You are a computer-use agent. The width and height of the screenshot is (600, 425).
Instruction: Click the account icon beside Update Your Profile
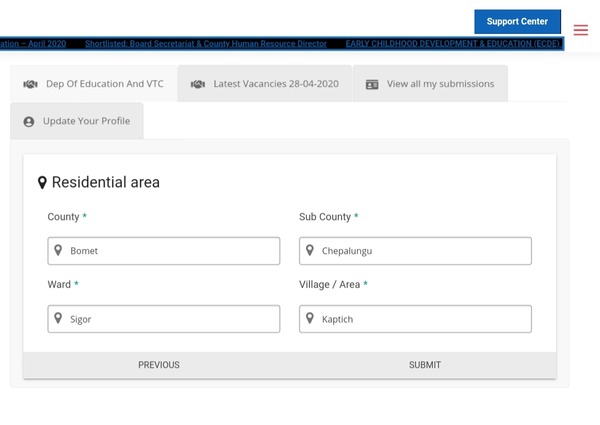coord(29,122)
